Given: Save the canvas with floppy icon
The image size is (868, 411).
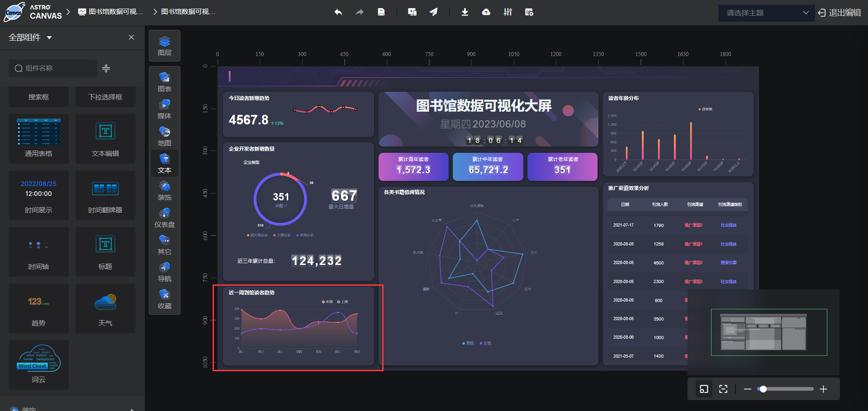Looking at the screenshot, I should (x=381, y=12).
